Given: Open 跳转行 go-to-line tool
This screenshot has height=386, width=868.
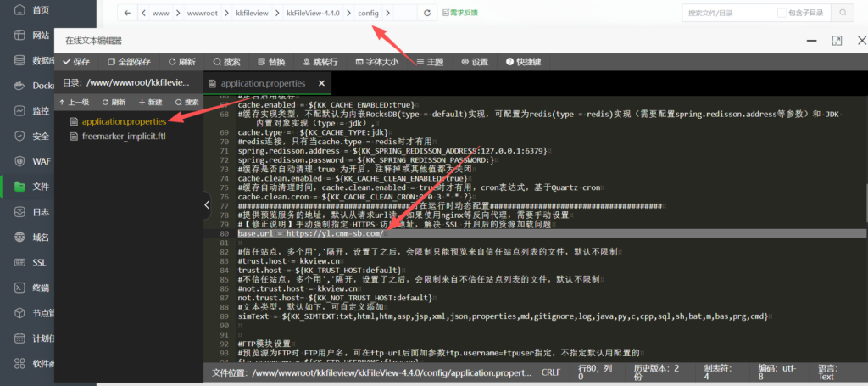Looking at the screenshot, I should click(320, 62).
